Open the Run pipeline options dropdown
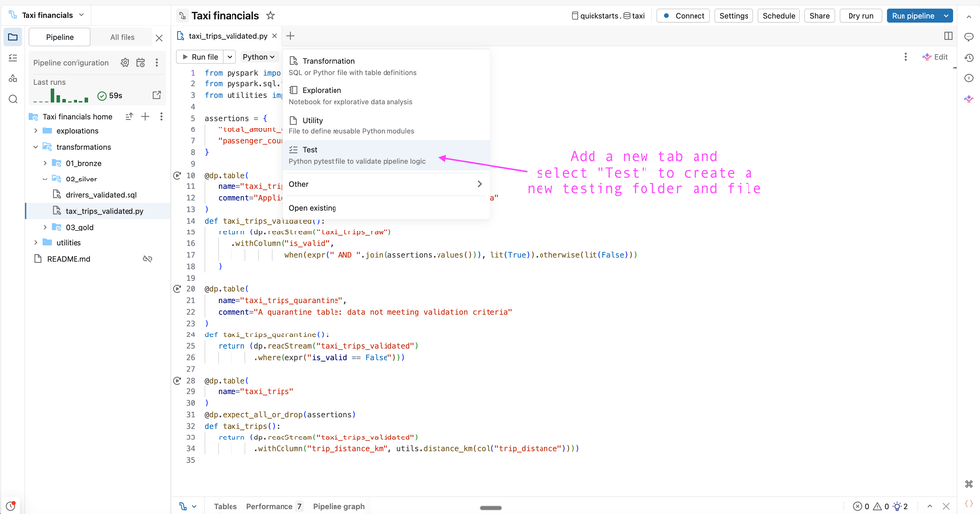Screen dimensions: 980x514 [x=946, y=16]
